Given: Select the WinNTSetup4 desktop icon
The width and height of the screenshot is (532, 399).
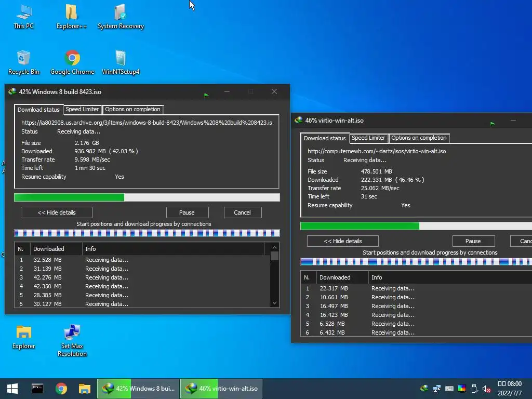Looking at the screenshot, I should [121, 63].
